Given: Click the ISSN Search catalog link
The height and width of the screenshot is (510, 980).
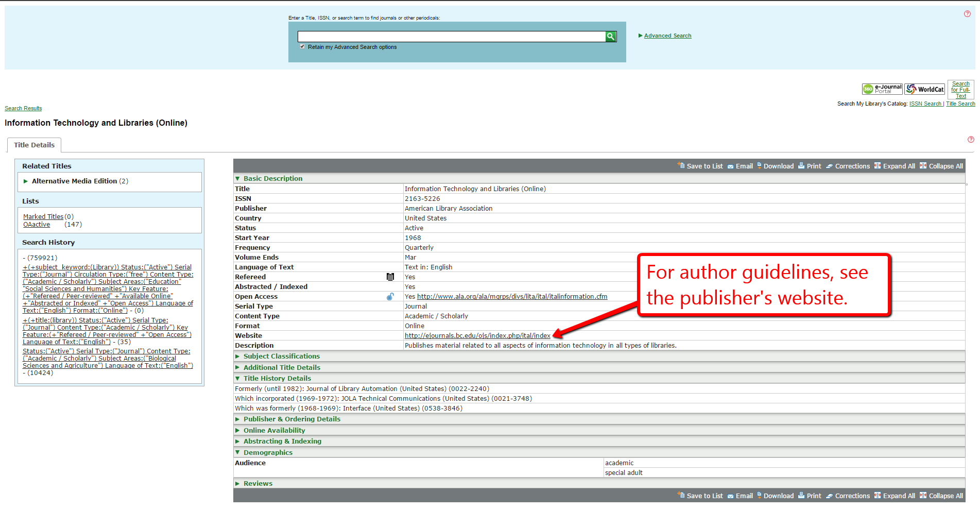Looking at the screenshot, I should [x=925, y=104].
